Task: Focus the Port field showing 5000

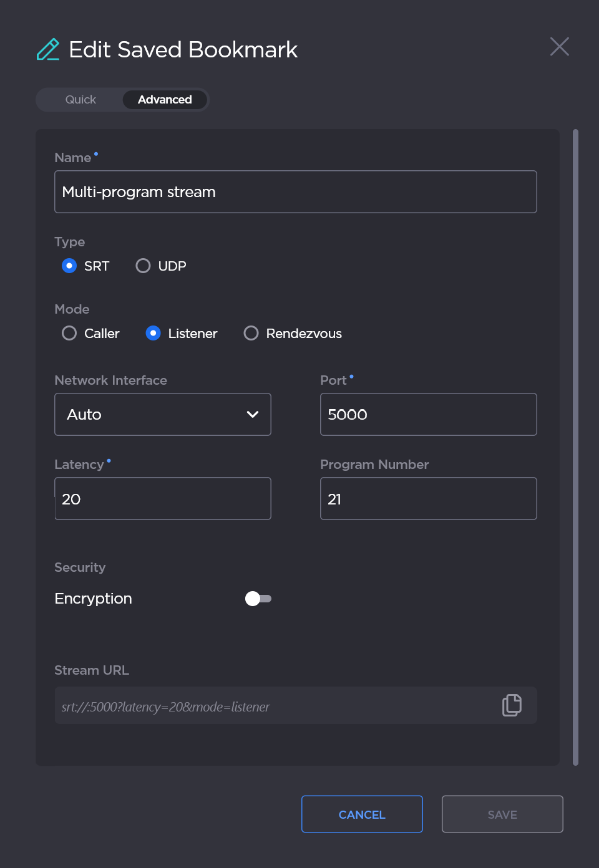Action: point(428,415)
